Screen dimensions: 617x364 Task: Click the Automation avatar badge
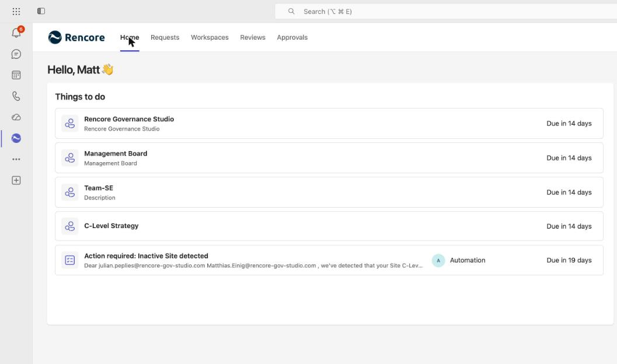pyautogui.click(x=438, y=260)
